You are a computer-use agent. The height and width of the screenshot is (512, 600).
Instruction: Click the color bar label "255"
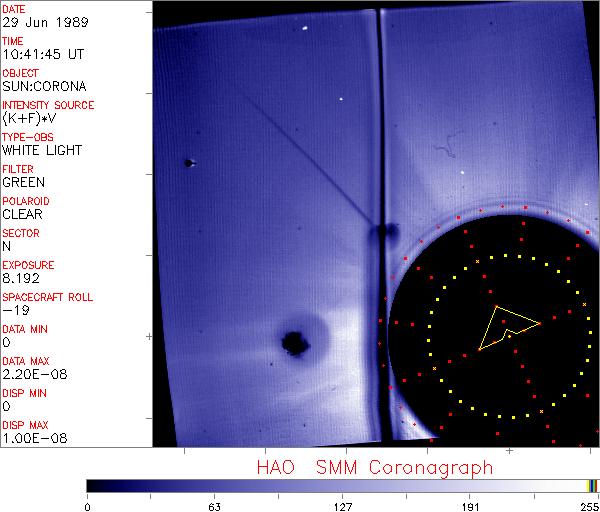pos(590,507)
